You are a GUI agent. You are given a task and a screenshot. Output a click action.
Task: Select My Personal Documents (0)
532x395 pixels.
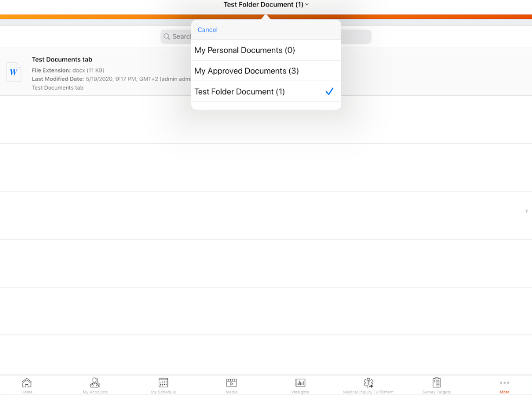(245, 50)
